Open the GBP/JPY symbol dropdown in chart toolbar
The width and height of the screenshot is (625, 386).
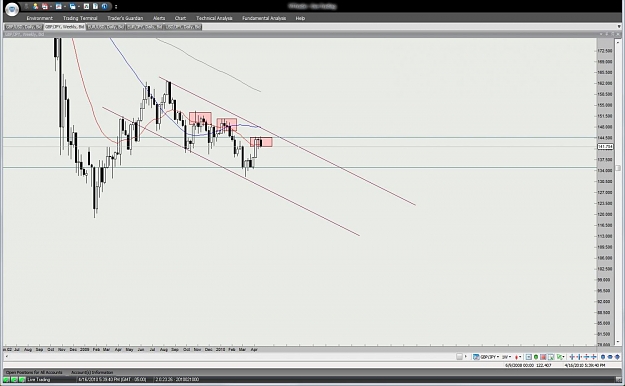pyautogui.click(x=490, y=357)
